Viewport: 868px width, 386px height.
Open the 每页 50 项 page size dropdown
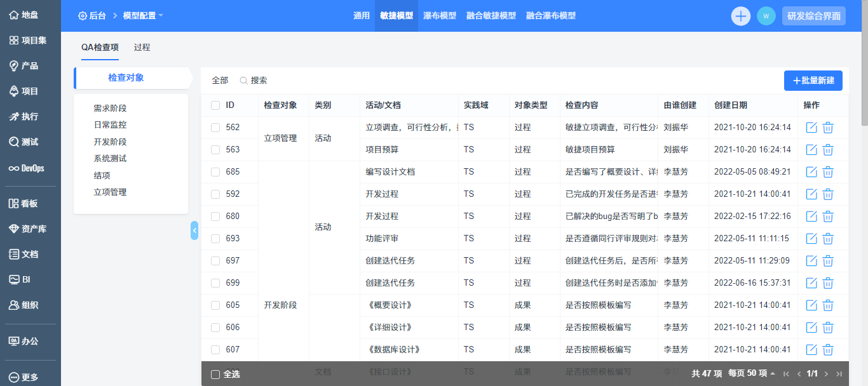tap(752, 374)
